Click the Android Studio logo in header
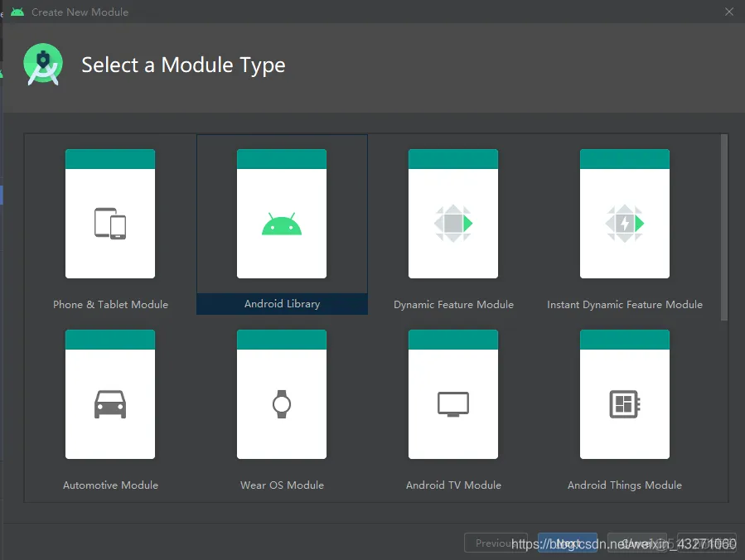 43,65
